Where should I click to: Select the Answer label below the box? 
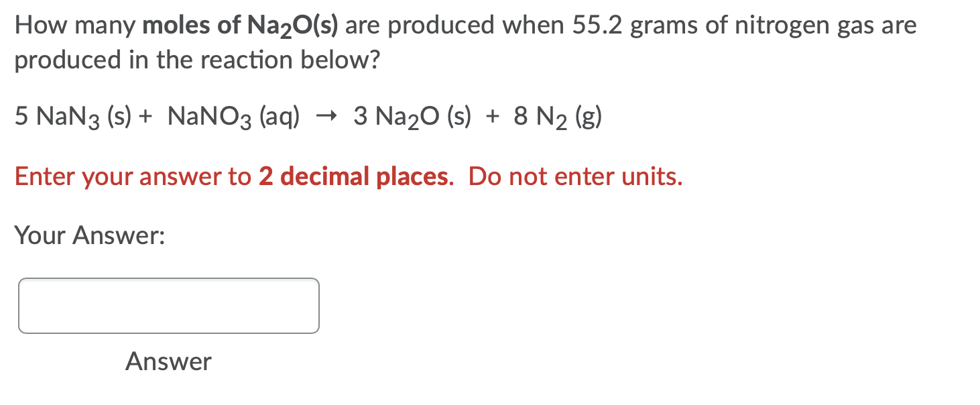point(168,362)
